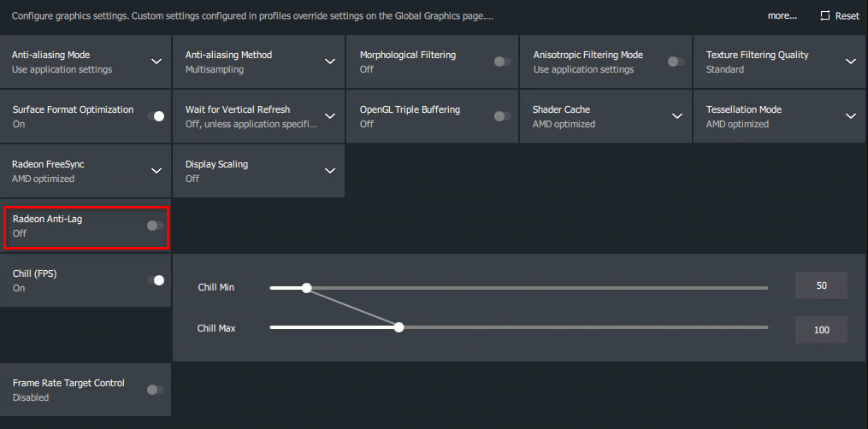Expand Anti-aliasing Mode dropdown

156,62
